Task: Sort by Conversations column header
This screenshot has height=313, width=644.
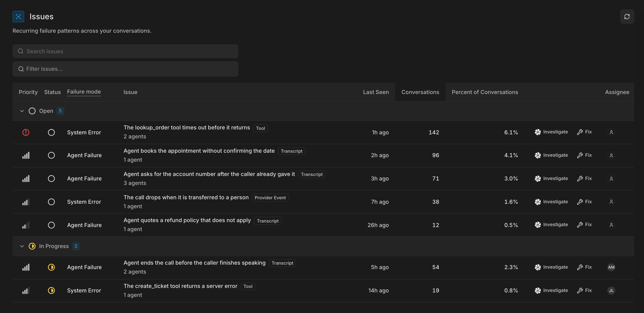Action: click(420, 92)
